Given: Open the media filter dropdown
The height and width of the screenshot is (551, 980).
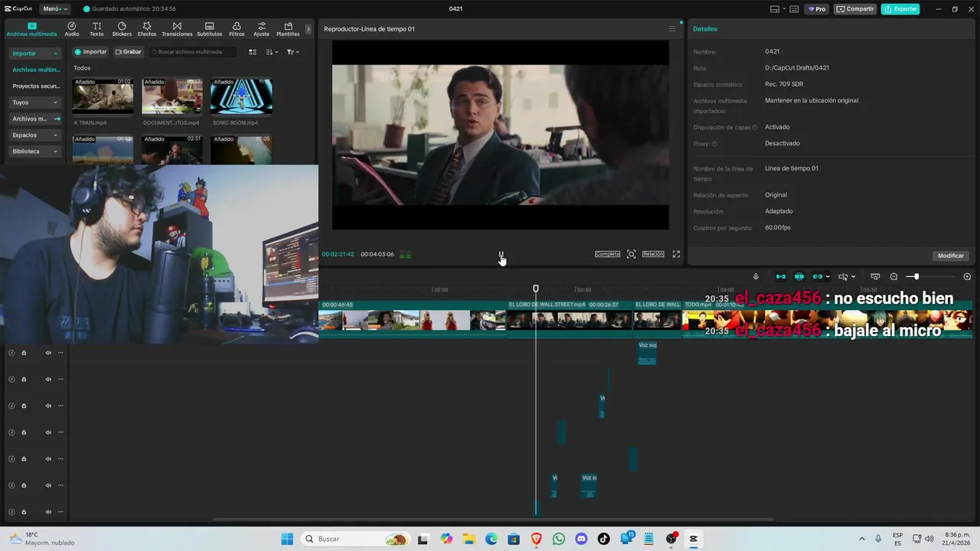Looking at the screenshot, I should pyautogui.click(x=292, y=52).
